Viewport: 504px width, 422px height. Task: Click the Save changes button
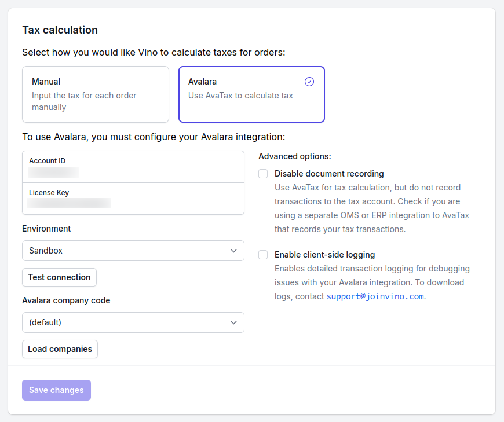point(56,390)
